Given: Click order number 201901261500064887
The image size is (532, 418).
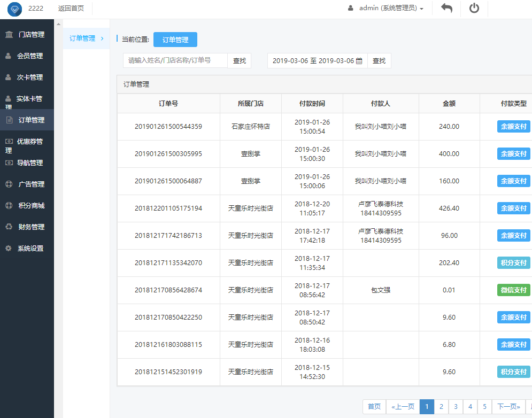Looking at the screenshot, I should click(x=168, y=181).
